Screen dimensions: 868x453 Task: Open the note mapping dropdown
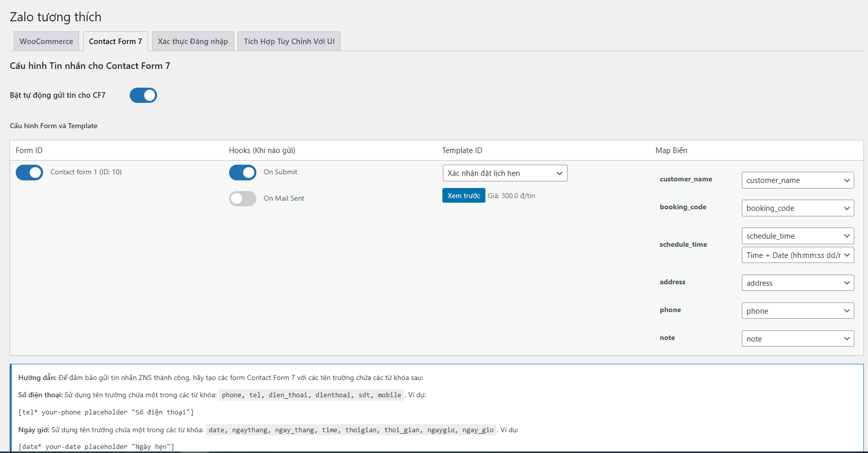pyautogui.click(x=798, y=339)
